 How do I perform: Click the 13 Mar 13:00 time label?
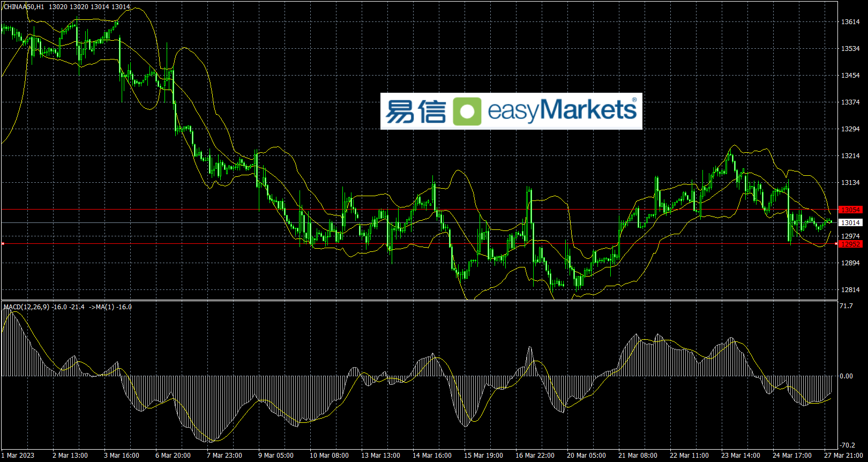click(x=380, y=456)
